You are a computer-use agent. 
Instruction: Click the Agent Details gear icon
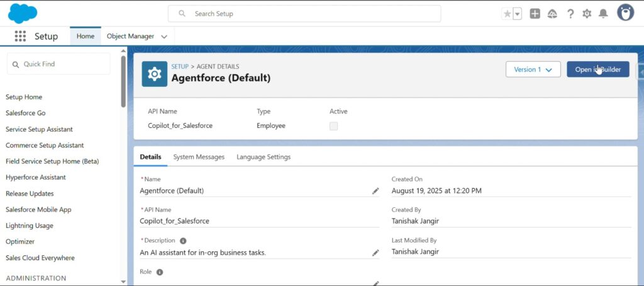click(155, 74)
